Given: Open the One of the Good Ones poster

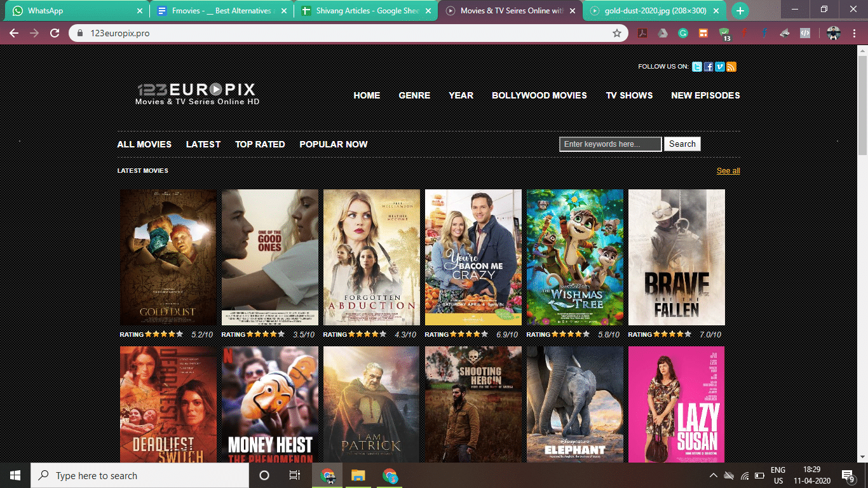Looking at the screenshot, I should click(x=270, y=257).
